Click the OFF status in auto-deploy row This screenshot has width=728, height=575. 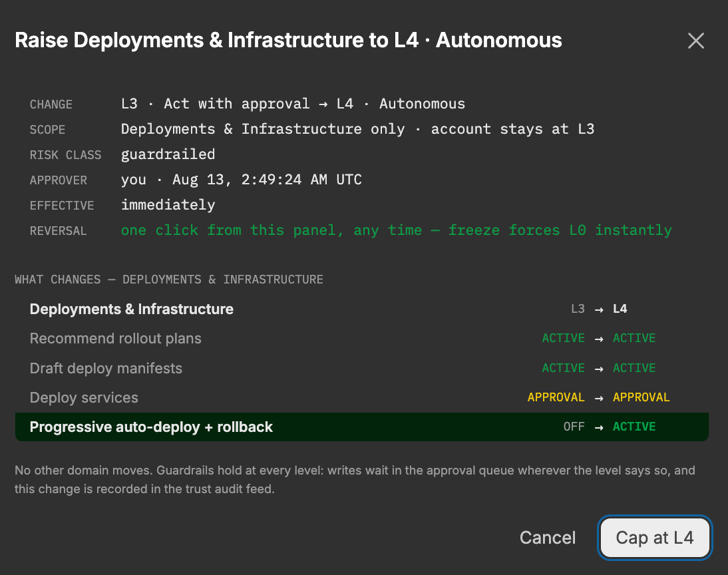(x=574, y=427)
